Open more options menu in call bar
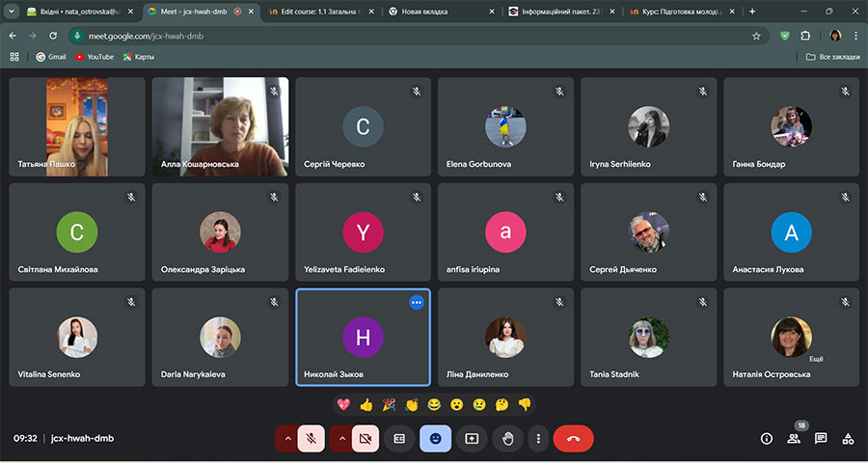868x463 pixels. pos(538,439)
